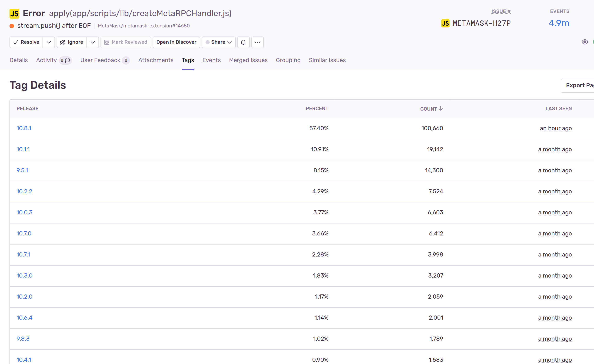Click the checkmark icon on the Resolve button
Viewport: 594px width, 364px height.
click(x=16, y=42)
